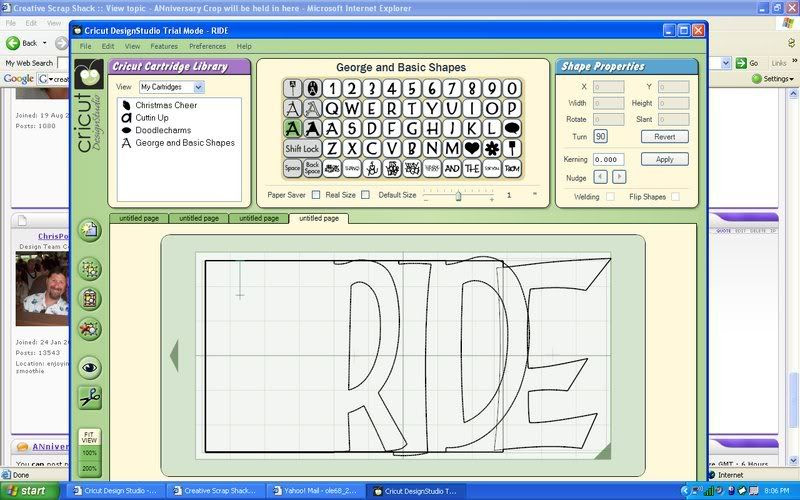Screen dimensions: 800x500
Task: Click the Space key
Action: click(x=292, y=168)
